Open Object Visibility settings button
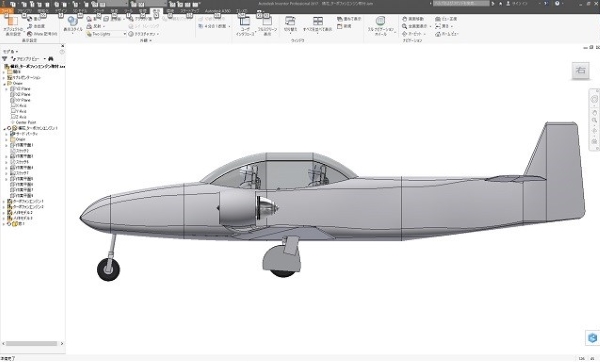This screenshot has height=362, width=600. [x=13, y=26]
